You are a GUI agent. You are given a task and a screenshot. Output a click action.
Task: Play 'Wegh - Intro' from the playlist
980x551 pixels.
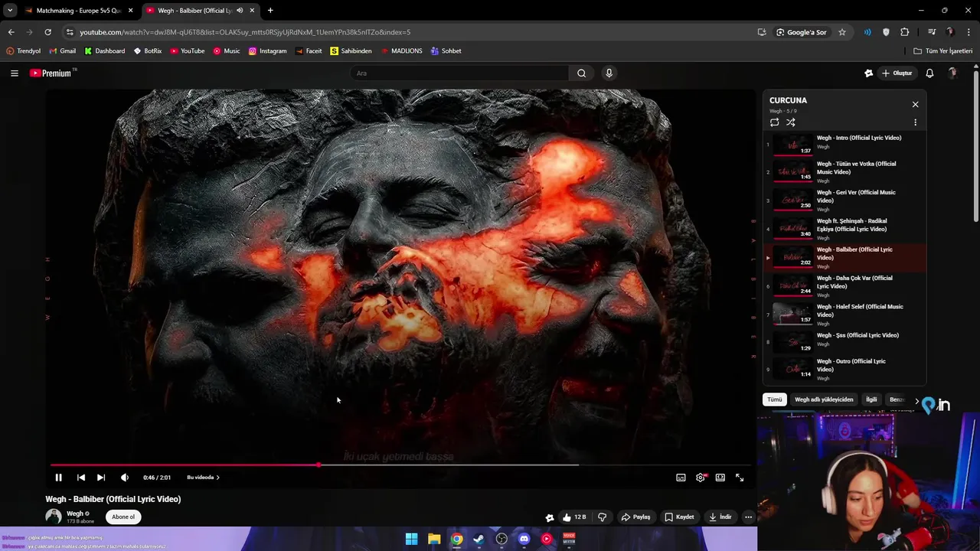point(844,143)
